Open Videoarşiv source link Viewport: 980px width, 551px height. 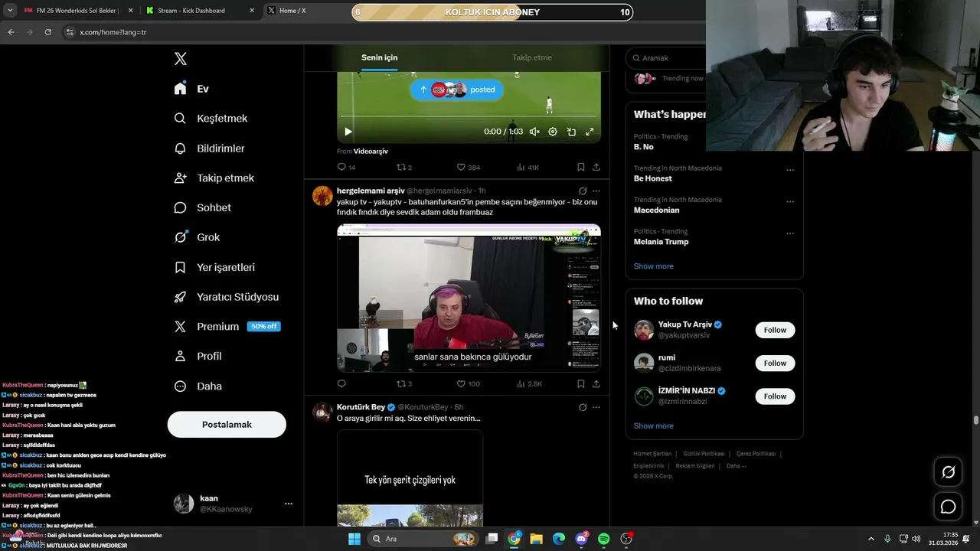[x=371, y=152]
